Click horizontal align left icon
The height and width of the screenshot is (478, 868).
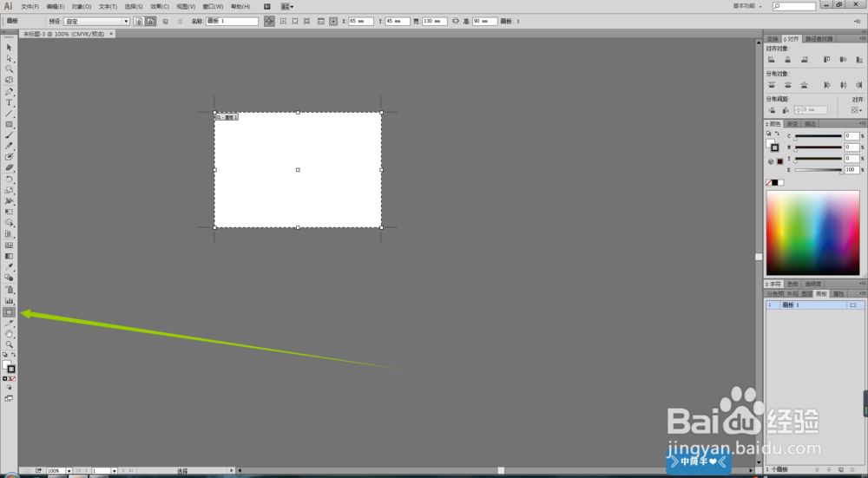[x=771, y=60]
